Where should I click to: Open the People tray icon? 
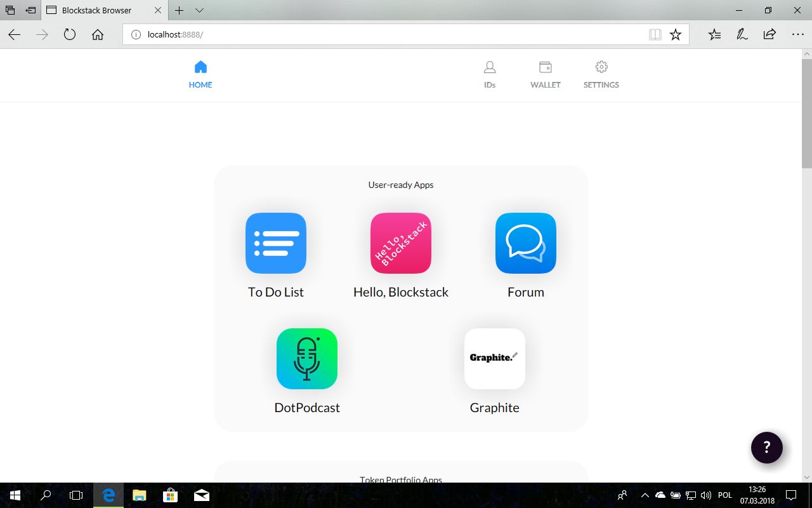point(622,495)
